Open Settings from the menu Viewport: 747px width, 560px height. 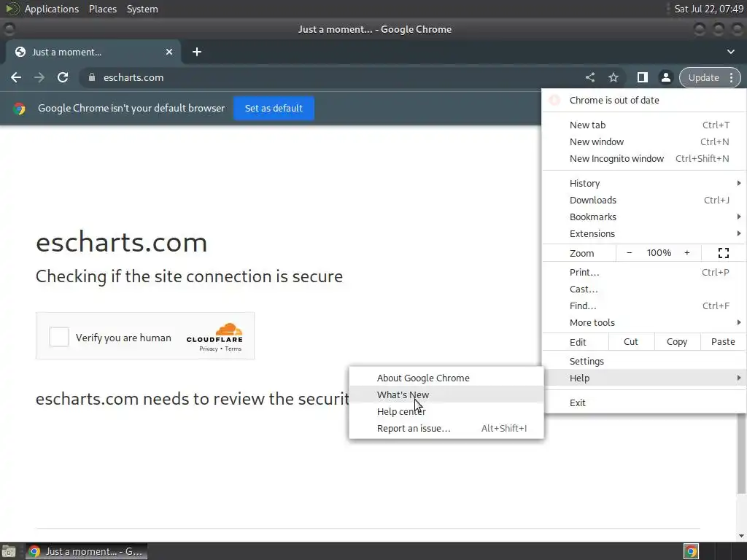click(644, 361)
